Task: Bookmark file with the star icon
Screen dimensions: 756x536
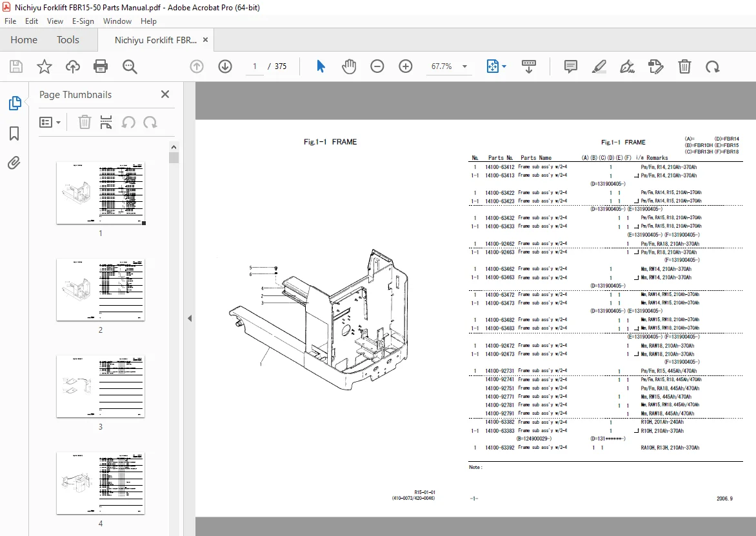Action: (45, 66)
